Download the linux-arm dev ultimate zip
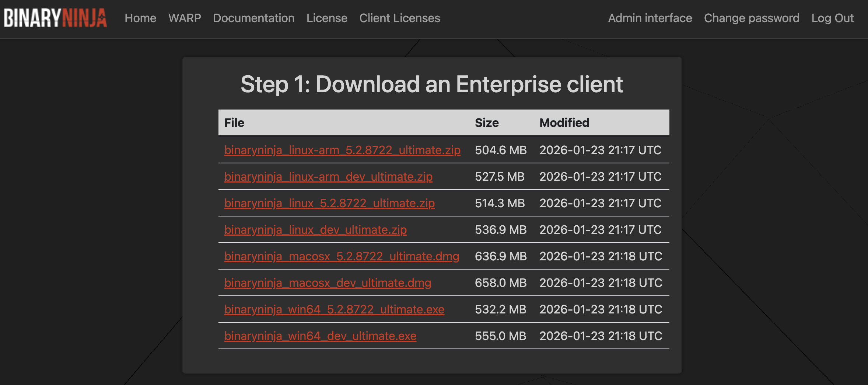Screen dimensions: 868x385 (x=328, y=177)
